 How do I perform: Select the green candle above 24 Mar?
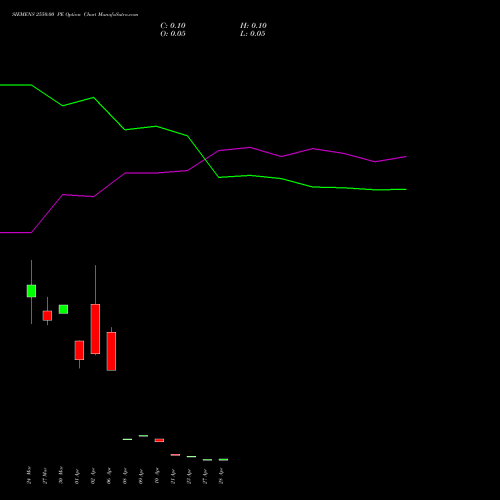[x=31, y=291]
